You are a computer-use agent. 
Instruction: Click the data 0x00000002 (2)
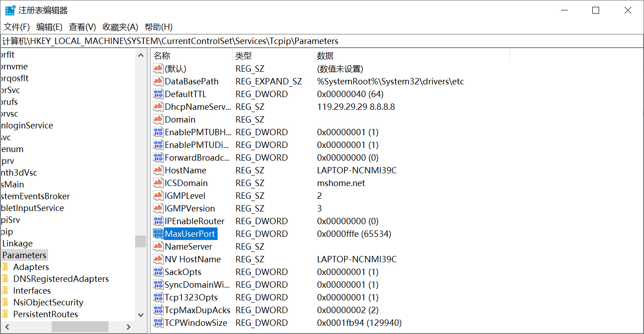347,310
